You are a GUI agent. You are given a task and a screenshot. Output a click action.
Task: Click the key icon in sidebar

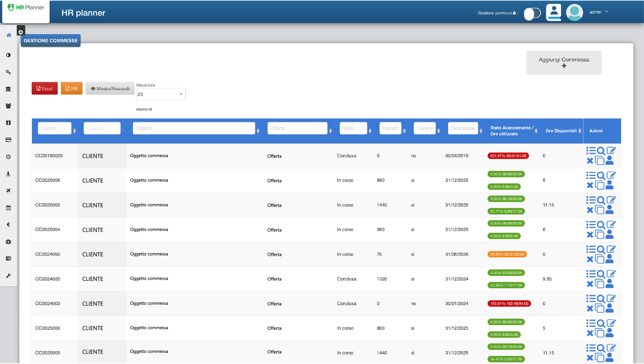pyautogui.click(x=8, y=72)
